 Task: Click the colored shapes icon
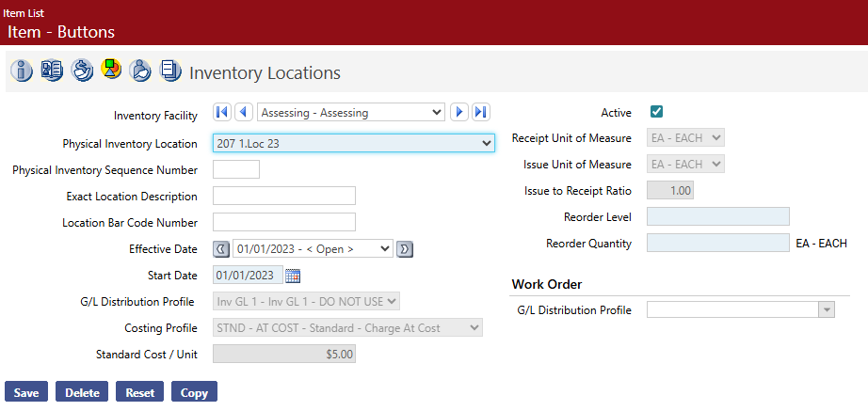click(111, 70)
